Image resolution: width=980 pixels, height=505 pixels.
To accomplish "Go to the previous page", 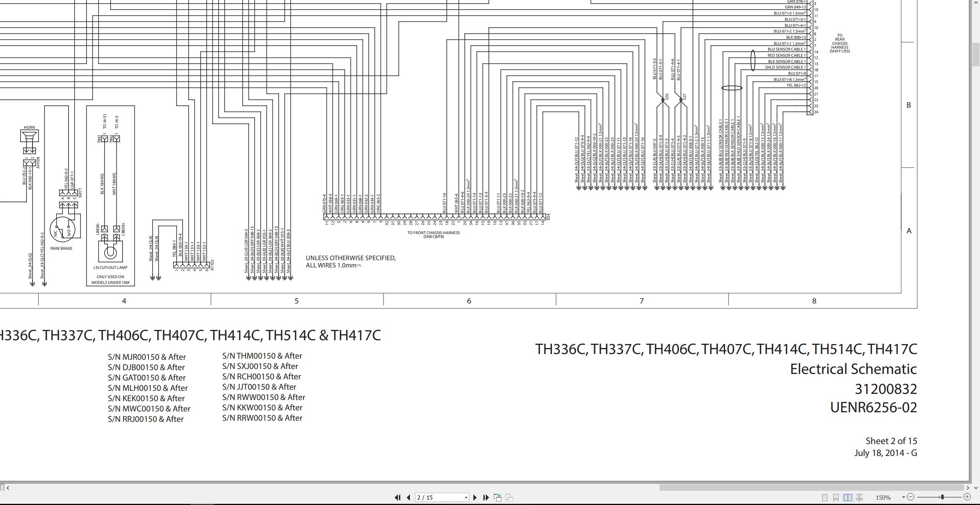I will 408,497.
